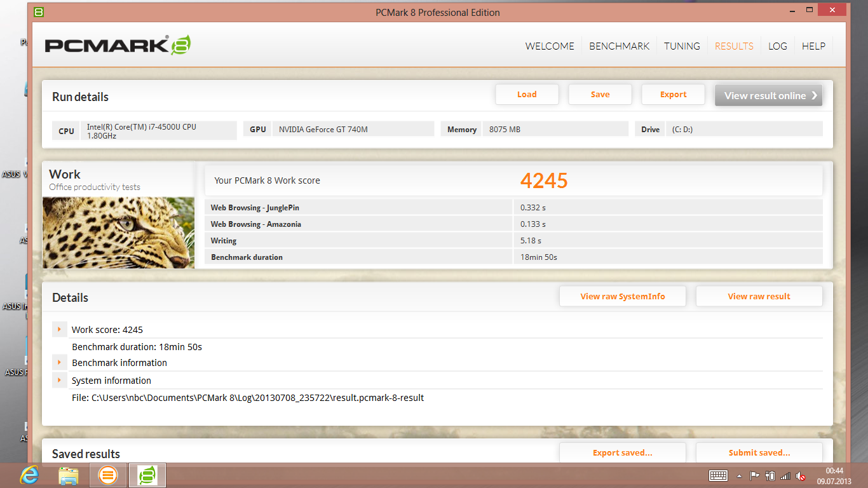868x488 pixels.
Task: Click the 8075 MB memory value
Action: tap(505, 130)
